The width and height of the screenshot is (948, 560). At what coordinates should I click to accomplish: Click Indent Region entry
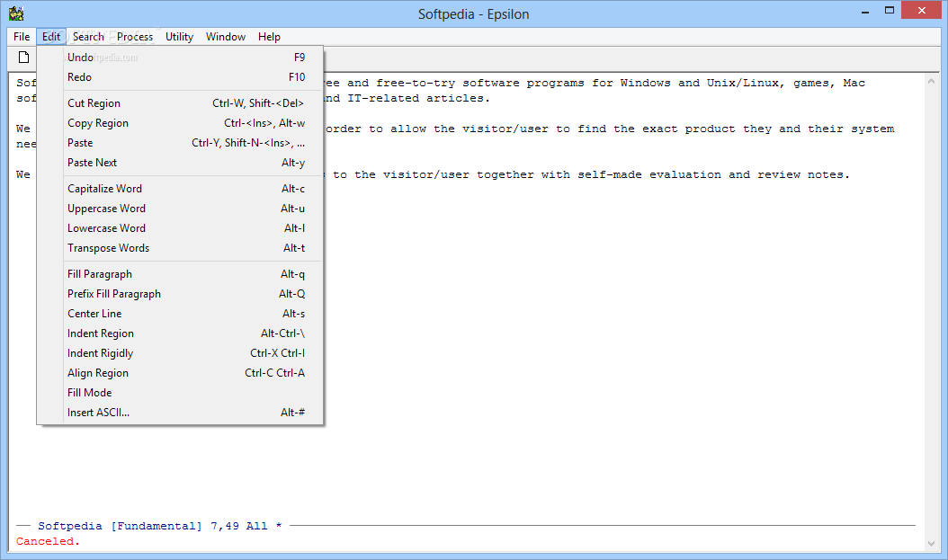tap(180, 333)
